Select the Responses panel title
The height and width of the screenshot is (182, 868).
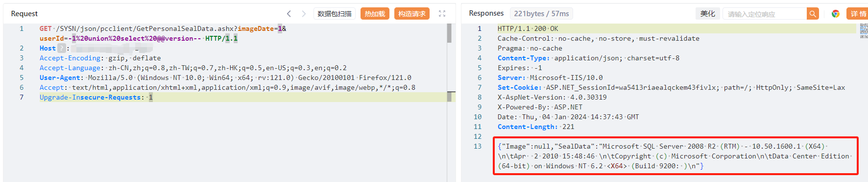(486, 13)
